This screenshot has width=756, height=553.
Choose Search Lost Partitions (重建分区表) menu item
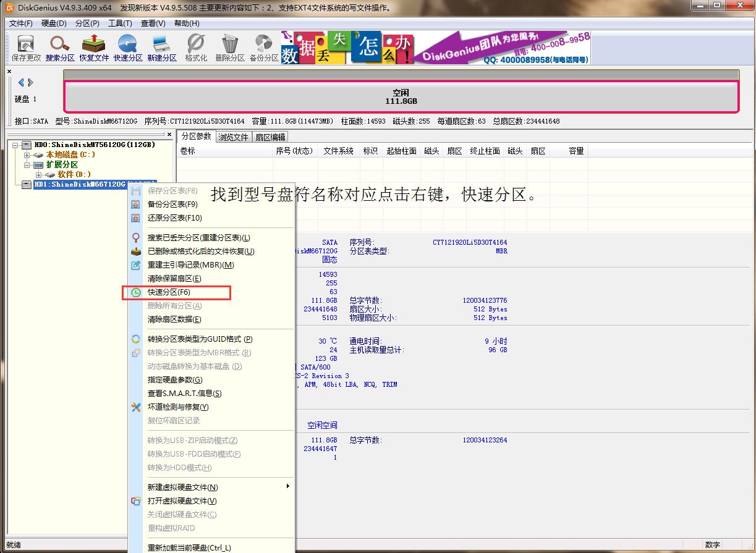pos(211,237)
